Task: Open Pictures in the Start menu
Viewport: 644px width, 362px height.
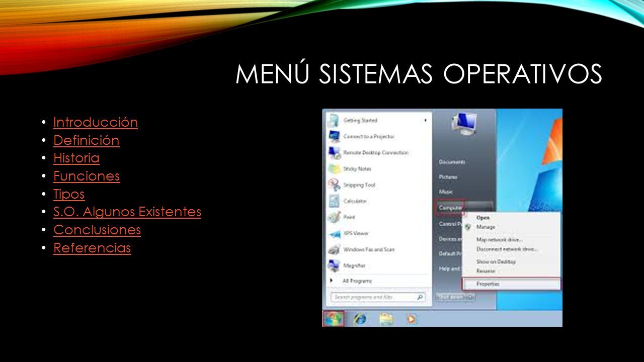Action: [448, 177]
